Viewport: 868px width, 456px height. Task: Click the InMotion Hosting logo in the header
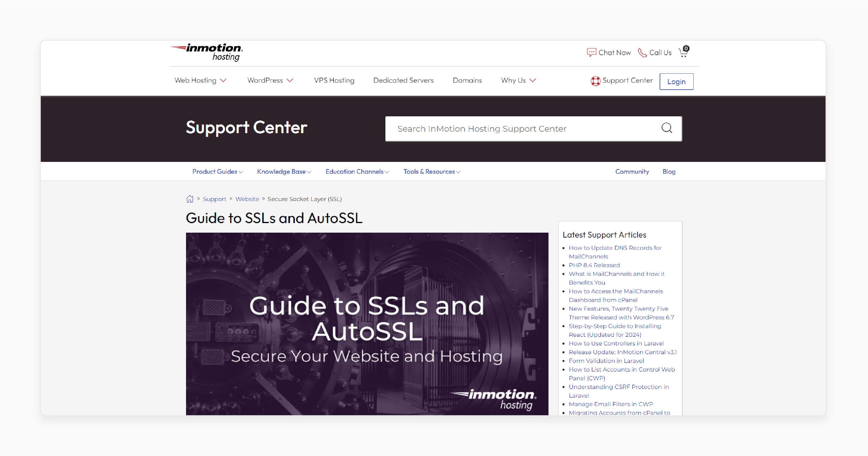click(x=206, y=53)
